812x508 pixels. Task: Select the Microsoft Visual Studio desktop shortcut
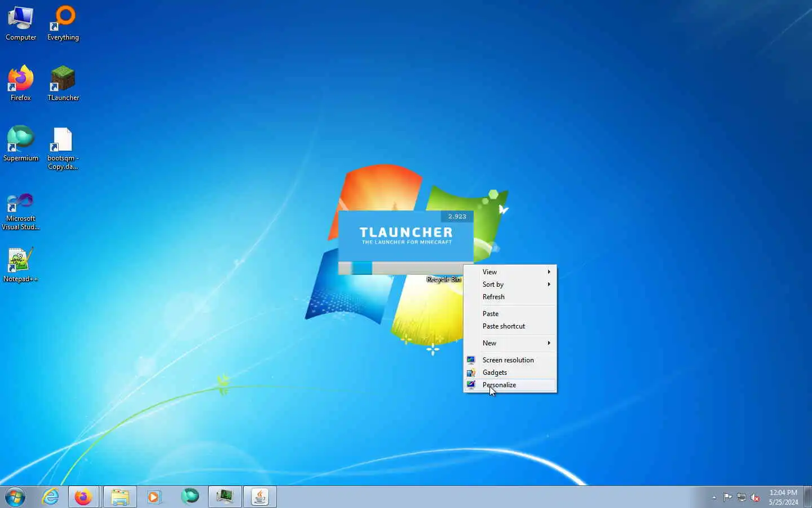[x=21, y=211]
